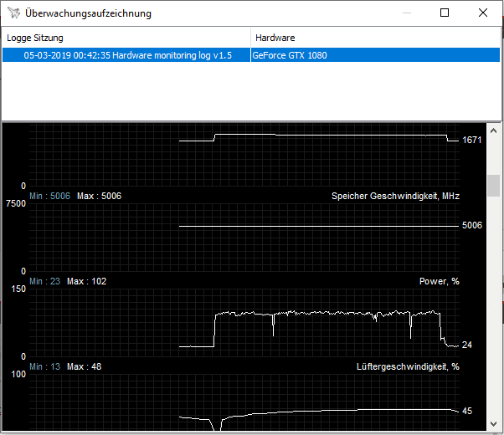This screenshot has width=504, height=435.
Task: Maximize the Überwachungsaufzeichnung window
Action: pyautogui.click(x=445, y=13)
